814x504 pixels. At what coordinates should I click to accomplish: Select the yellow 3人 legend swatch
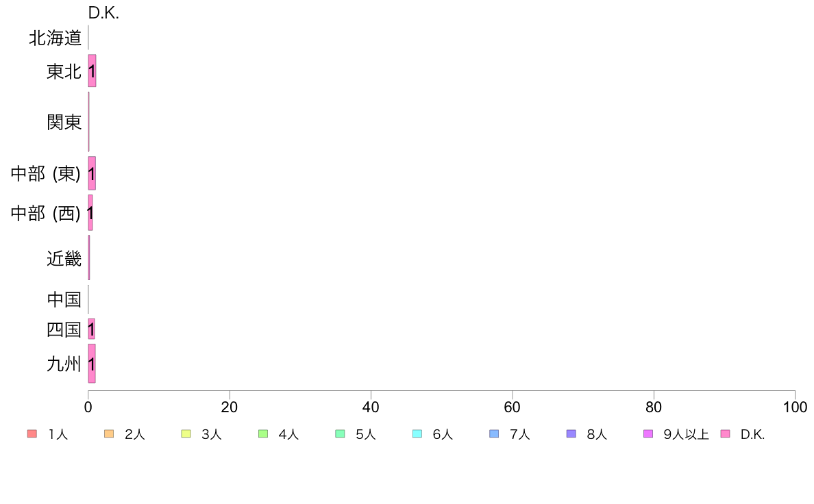pos(186,433)
